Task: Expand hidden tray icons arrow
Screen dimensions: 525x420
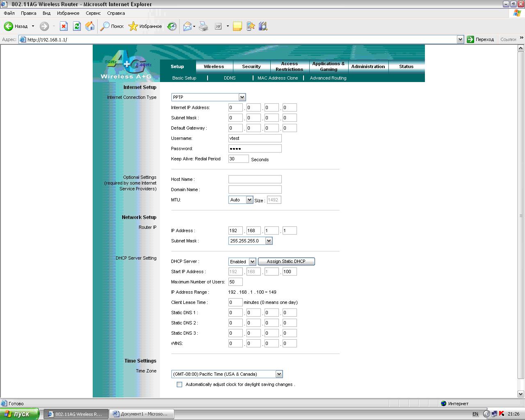Action: (x=486, y=414)
